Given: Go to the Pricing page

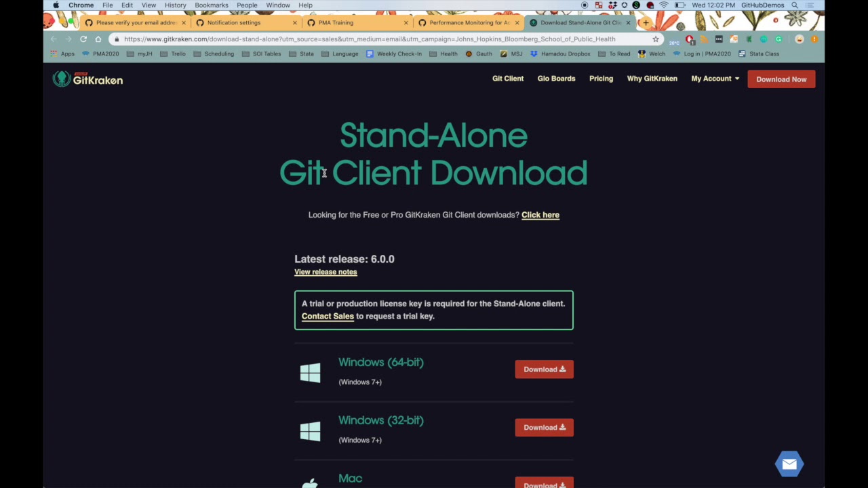Looking at the screenshot, I should point(601,79).
